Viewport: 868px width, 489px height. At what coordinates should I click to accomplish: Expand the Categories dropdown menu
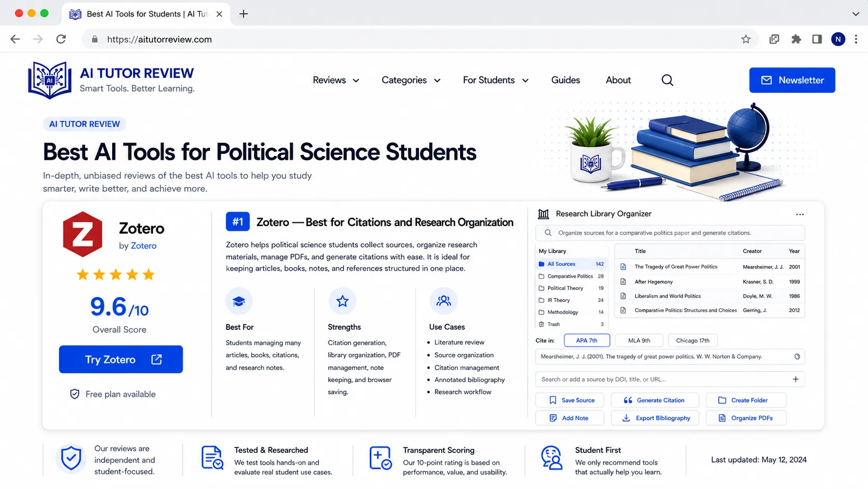(411, 80)
